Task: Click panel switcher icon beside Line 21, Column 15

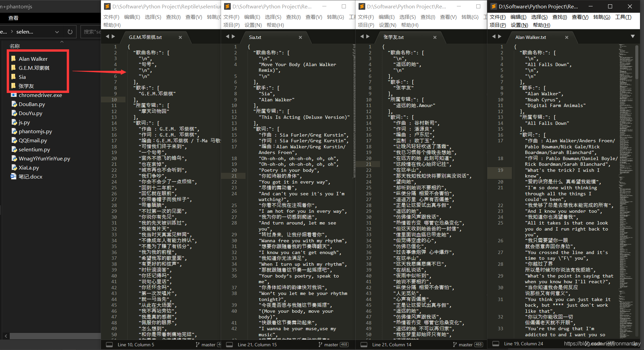Action: [229, 345]
